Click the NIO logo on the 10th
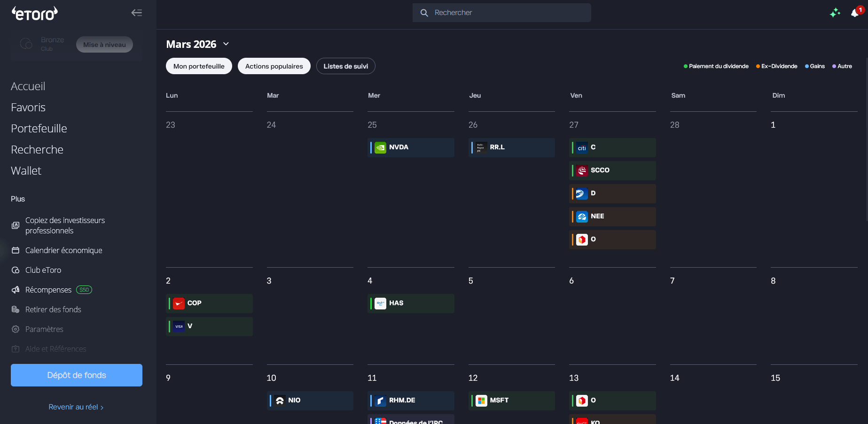868x424 pixels. pos(280,401)
